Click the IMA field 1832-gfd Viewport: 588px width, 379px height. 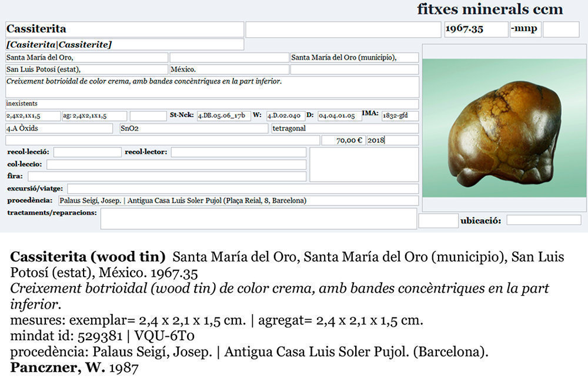(400, 116)
